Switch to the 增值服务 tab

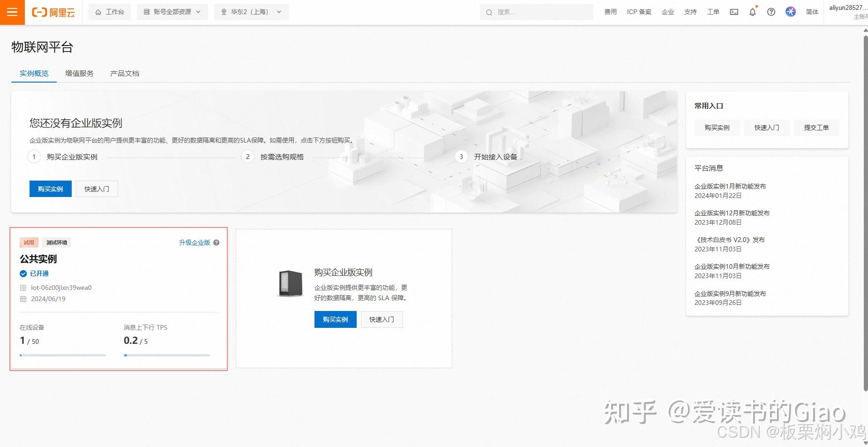click(79, 74)
